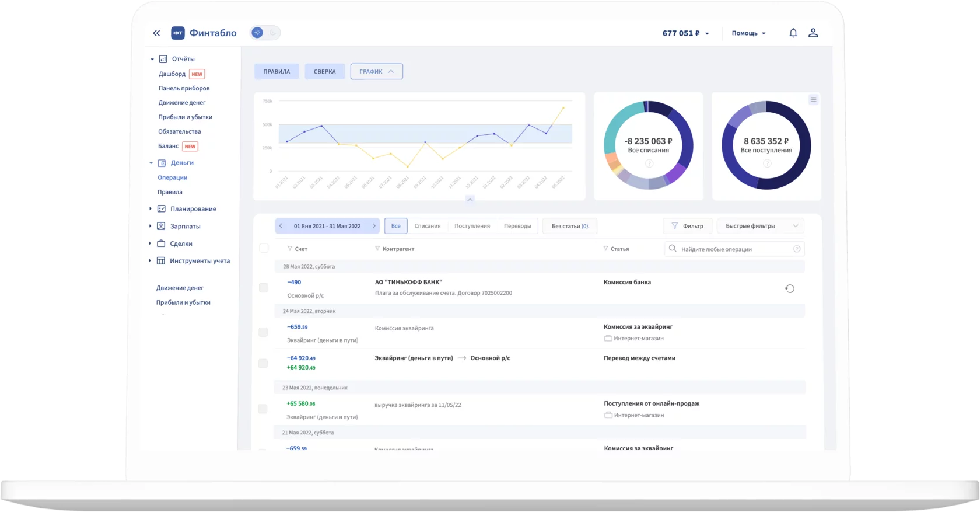Click help icon under Все поступления

coord(767,164)
